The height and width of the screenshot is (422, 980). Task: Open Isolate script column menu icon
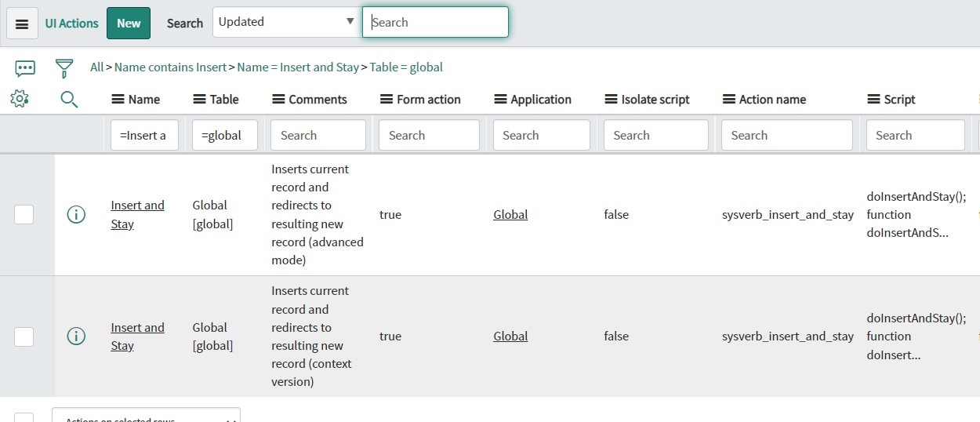612,100
